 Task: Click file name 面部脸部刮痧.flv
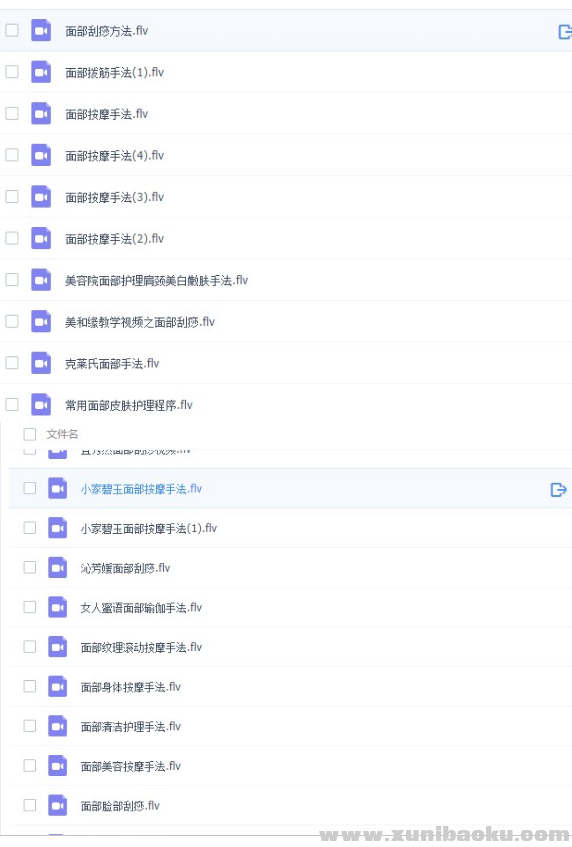[x=120, y=806]
